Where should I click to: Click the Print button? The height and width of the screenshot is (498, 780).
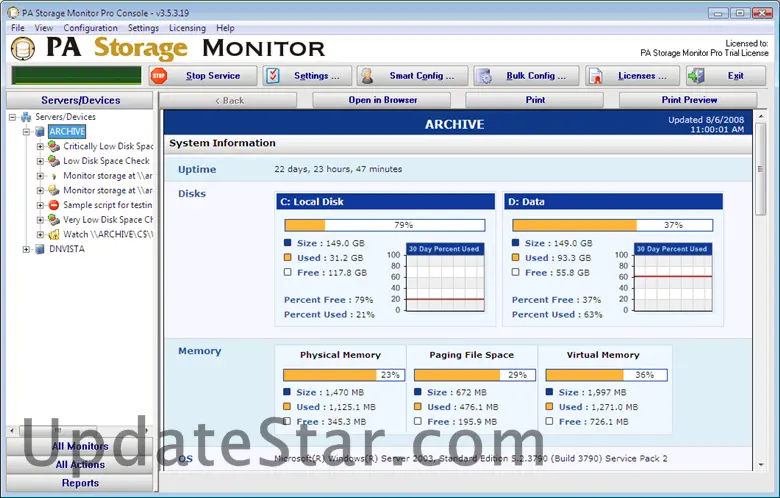tap(535, 100)
